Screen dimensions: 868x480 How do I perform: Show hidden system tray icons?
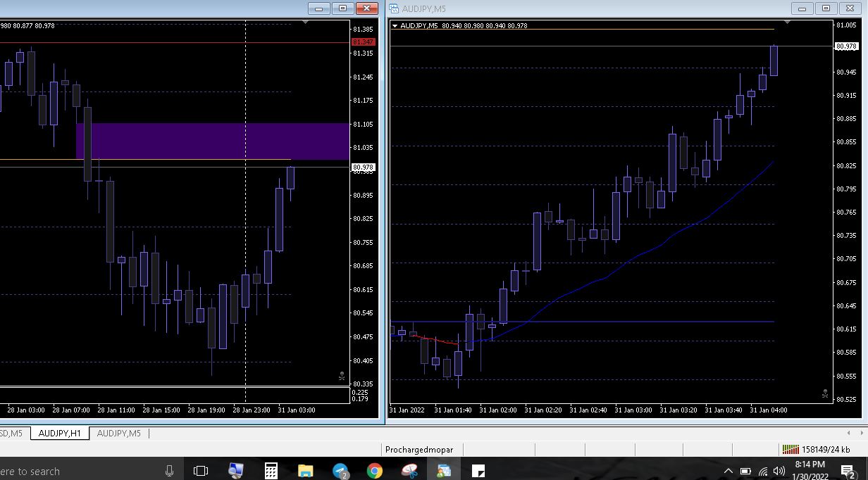pos(728,471)
